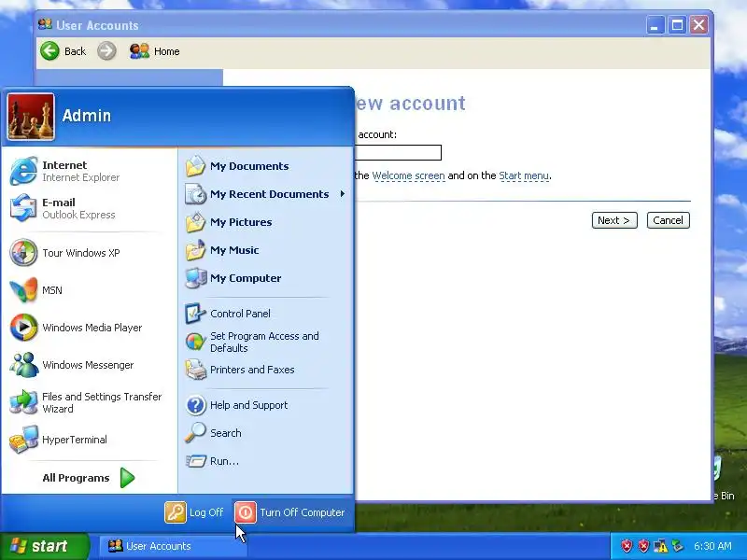Click the Log Off key icon

click(176, 512)
